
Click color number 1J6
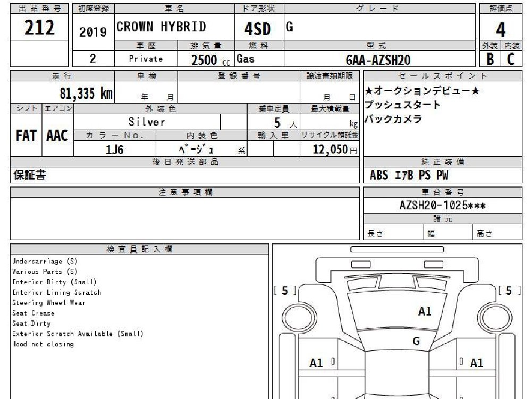[x=114, y=149]
